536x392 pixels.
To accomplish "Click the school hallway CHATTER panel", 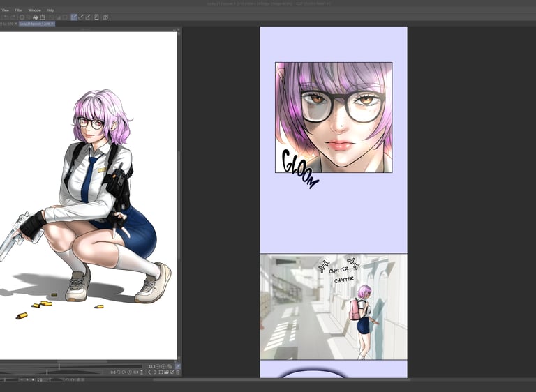I will click(x=334, y=307).
